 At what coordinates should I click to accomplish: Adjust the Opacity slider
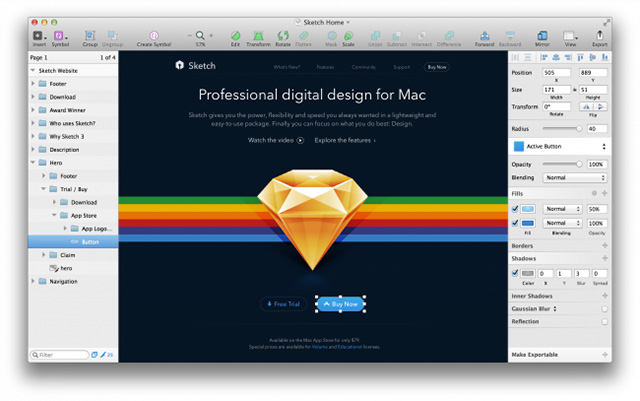(562, 164)
